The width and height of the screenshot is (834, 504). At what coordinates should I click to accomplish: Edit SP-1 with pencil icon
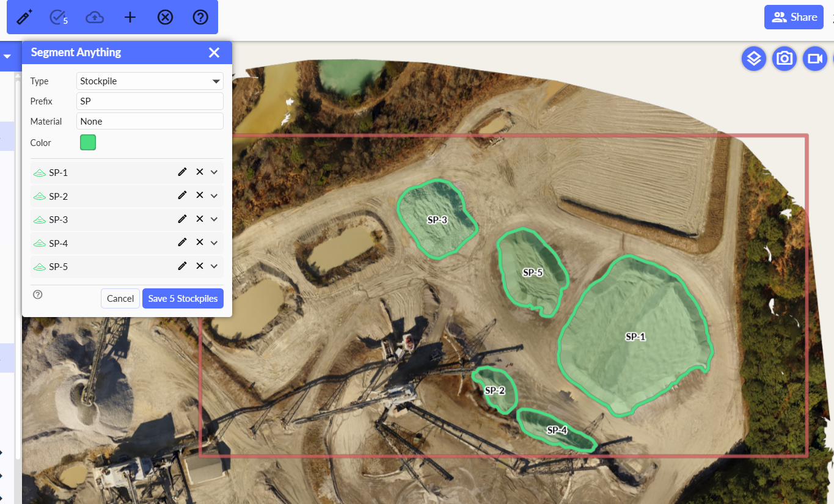(182, 172)
